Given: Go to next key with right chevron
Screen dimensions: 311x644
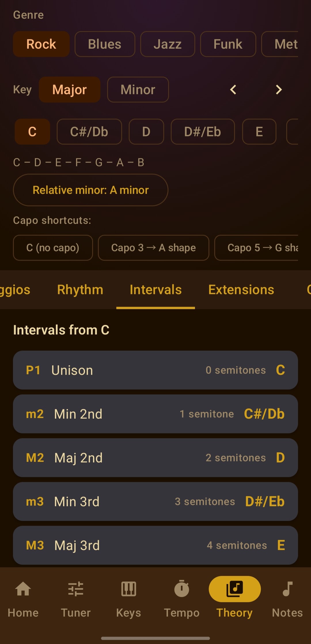Looking at the screenshot, I should (278, 90).
